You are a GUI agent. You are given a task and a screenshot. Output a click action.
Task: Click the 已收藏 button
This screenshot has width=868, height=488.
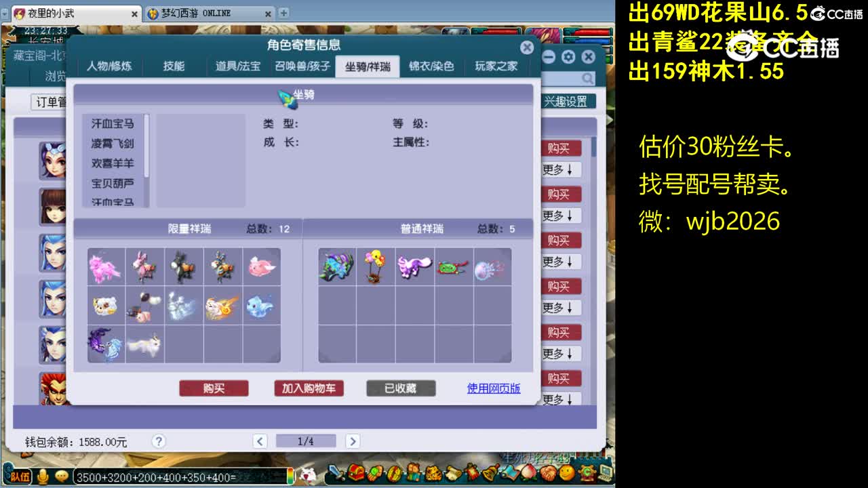pyautogui.click(x=401, y=388)
